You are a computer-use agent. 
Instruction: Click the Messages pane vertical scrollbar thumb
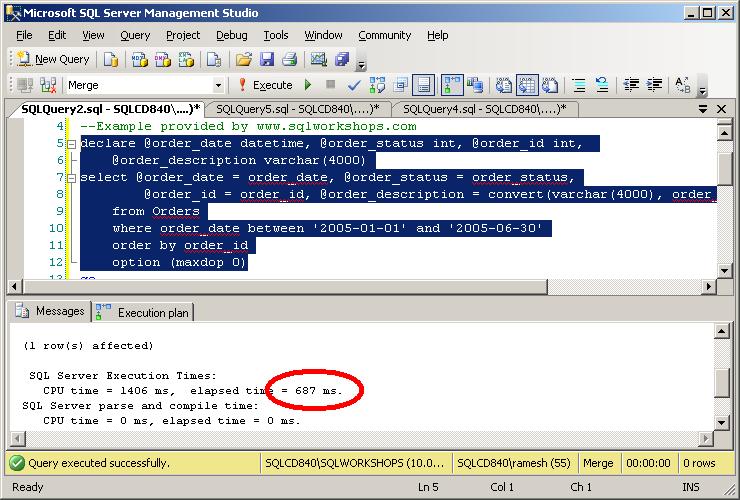pyautogui.click(x=722, y=383)
